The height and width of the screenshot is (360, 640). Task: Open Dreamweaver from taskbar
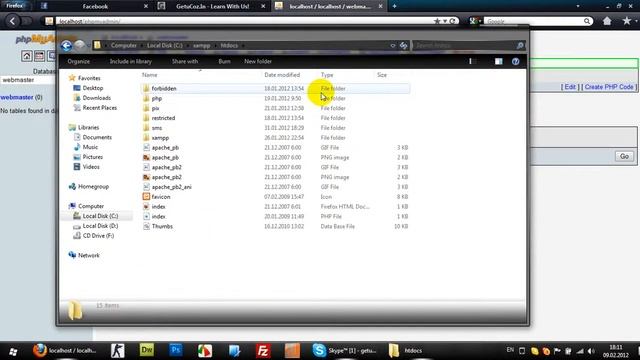pyautogui.click(x=147, y=350)
